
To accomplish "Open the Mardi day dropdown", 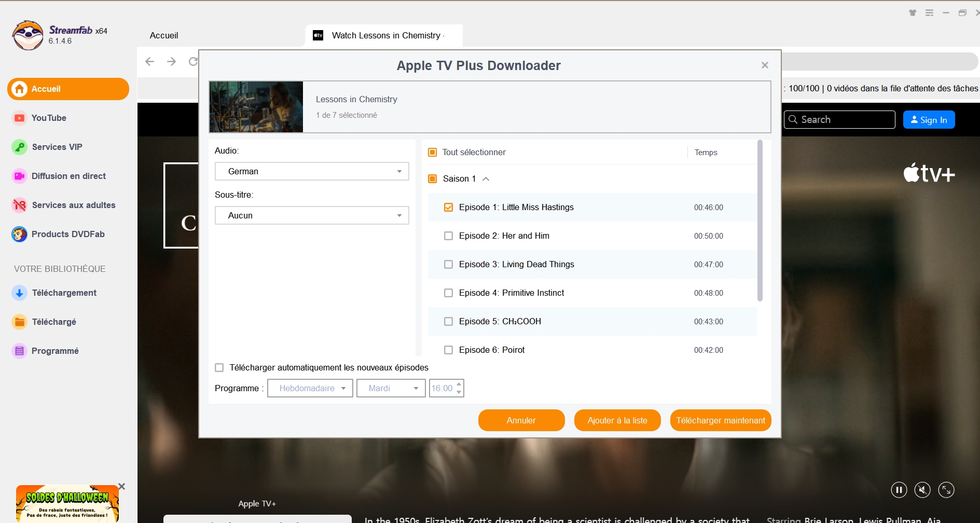I will point(391,388).
